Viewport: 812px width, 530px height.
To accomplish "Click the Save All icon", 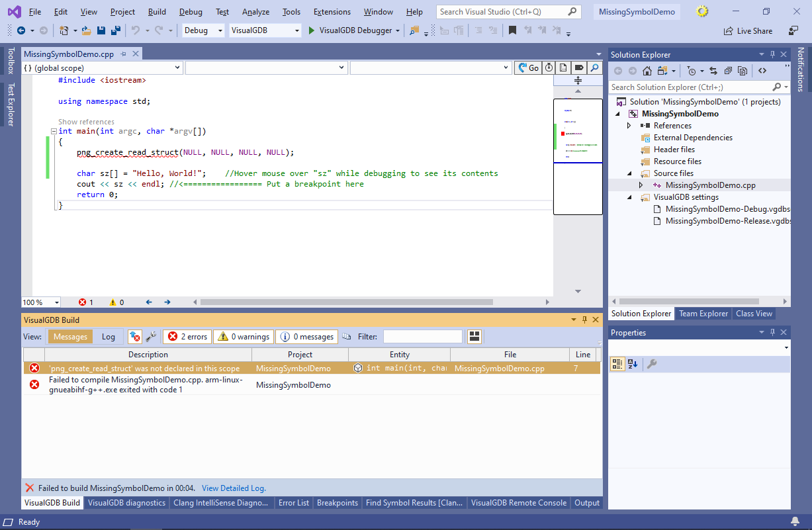I will click(x=115, y=30).
